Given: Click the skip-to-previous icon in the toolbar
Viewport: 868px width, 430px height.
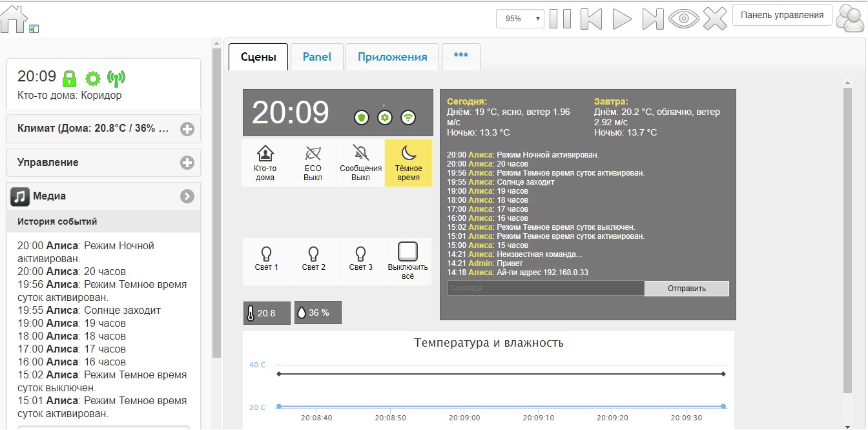Looking at the screenshot, I should [x=591, y=19].
